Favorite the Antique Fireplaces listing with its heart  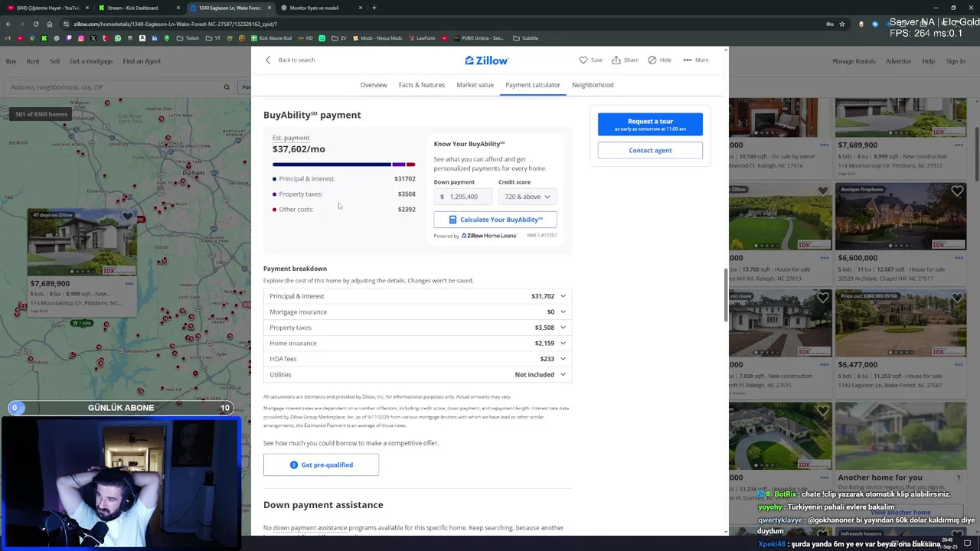click(x=957, y=191)
